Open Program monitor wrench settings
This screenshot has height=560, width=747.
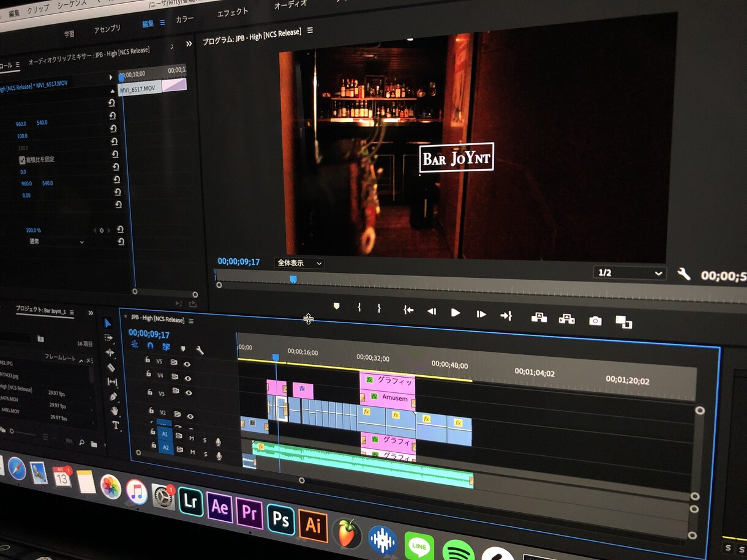pyautogui.click(x=683, y=274)
